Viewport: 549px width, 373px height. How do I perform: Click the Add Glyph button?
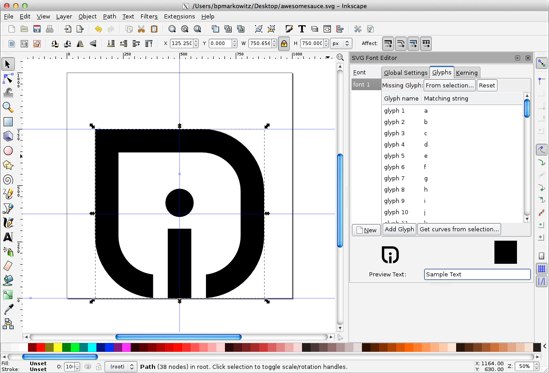399,229
